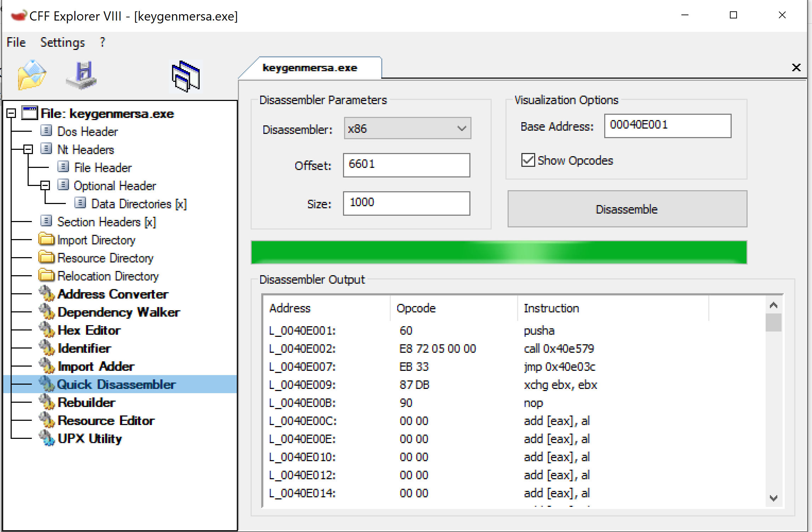Click the CFF Explorer app icon in title bar
This screenshot has width=812, height=532.
18,16
